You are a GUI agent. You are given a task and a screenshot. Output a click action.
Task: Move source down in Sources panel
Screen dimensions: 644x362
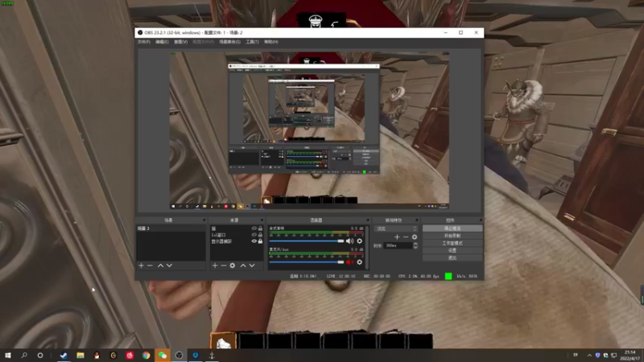coord(252,265)
